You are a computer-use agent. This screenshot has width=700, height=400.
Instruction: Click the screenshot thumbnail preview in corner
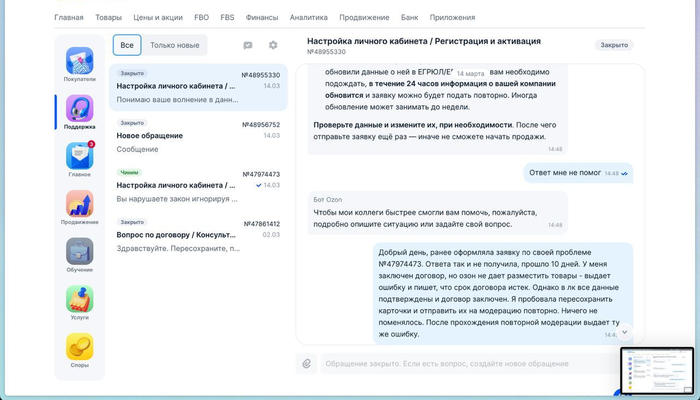pyautogui.click(x=656, y=371)
